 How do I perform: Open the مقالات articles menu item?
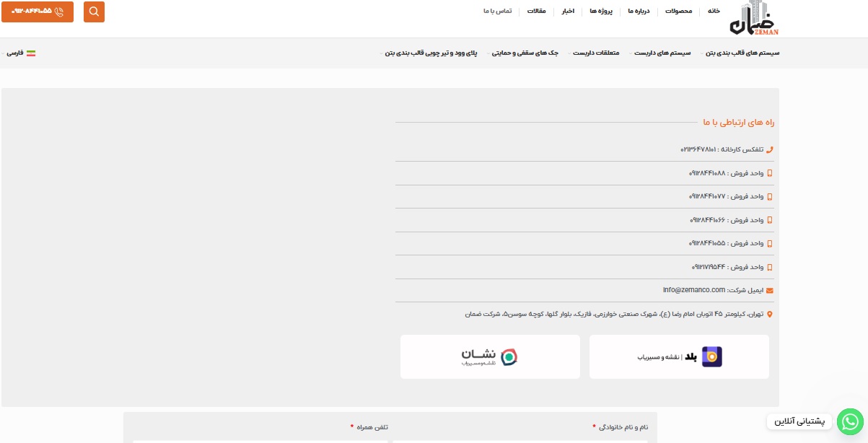[x=537, y=11]
